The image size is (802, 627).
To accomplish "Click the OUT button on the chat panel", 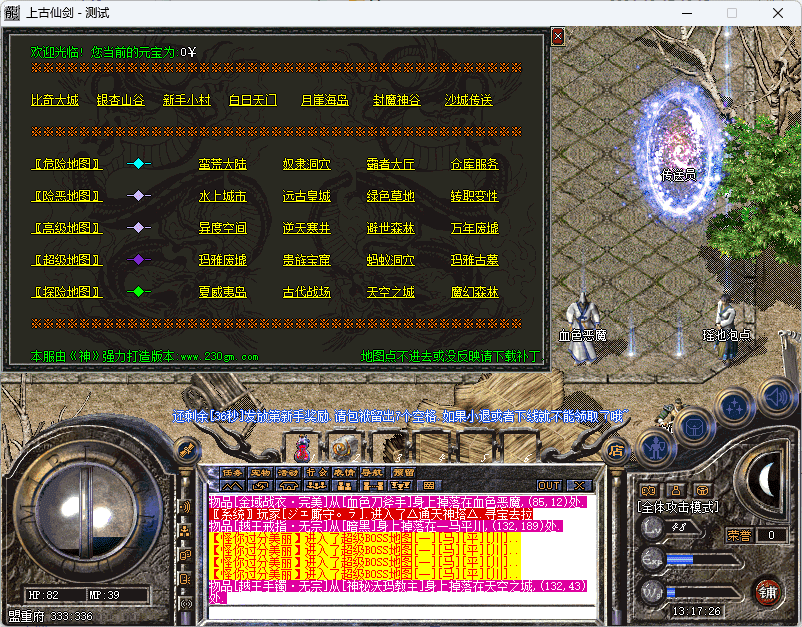I will pos(549,485).
